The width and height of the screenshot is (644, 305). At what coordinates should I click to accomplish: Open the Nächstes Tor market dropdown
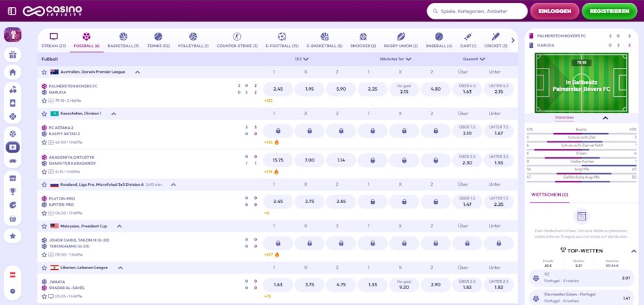click(x=395, y=59)
